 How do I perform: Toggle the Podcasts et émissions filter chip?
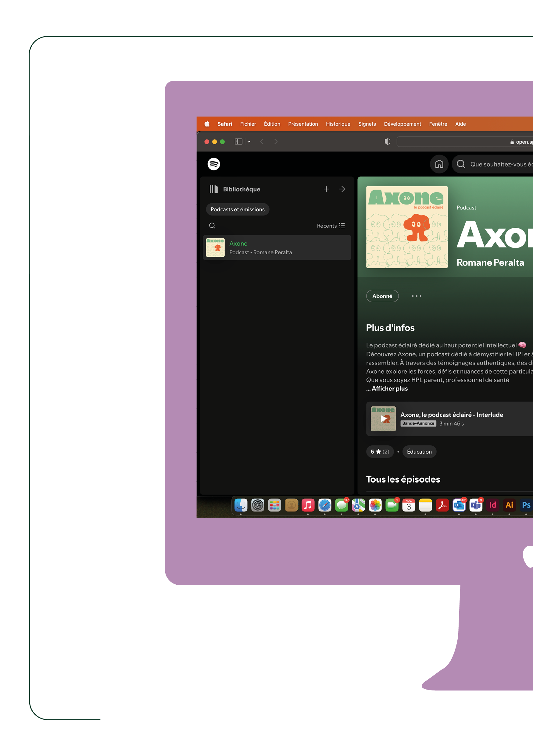coord(238,209)
